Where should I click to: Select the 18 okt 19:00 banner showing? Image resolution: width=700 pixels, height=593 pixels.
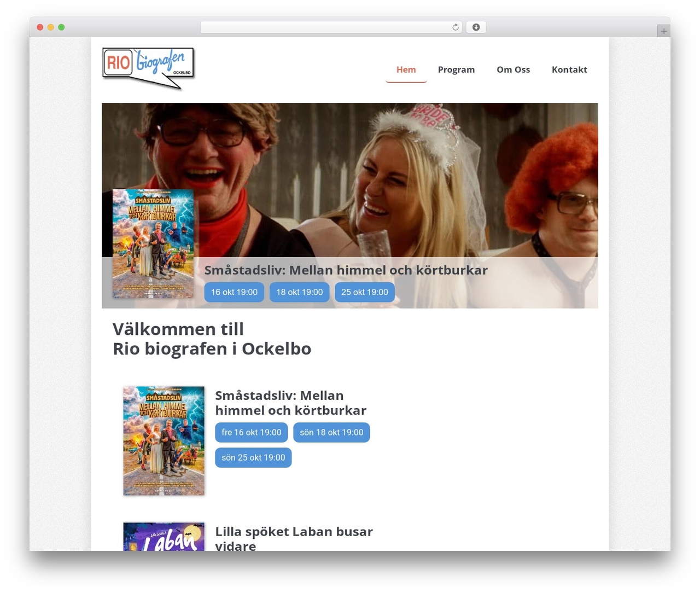[299, 292]
